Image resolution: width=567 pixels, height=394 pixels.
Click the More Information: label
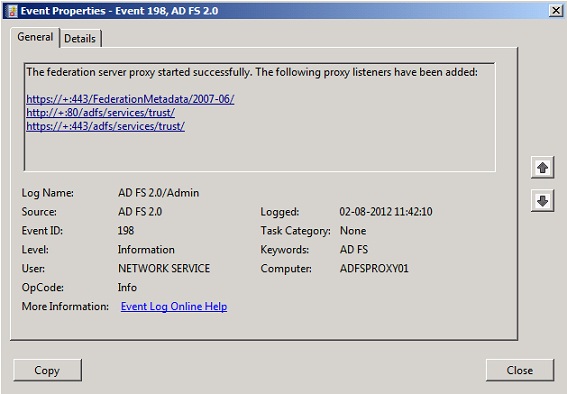[65, 307]
